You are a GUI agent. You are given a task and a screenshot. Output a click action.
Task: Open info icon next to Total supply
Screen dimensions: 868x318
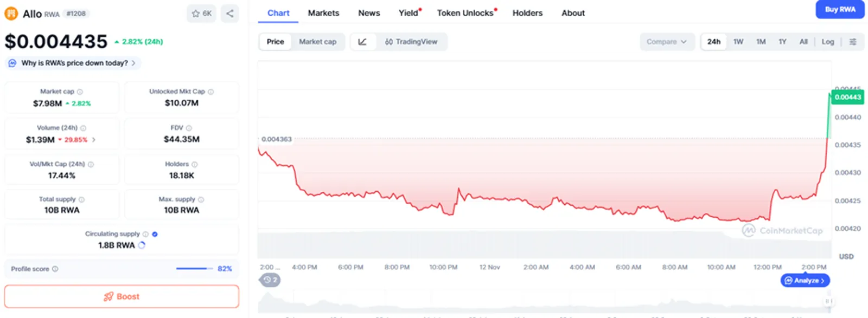[81, 199]
